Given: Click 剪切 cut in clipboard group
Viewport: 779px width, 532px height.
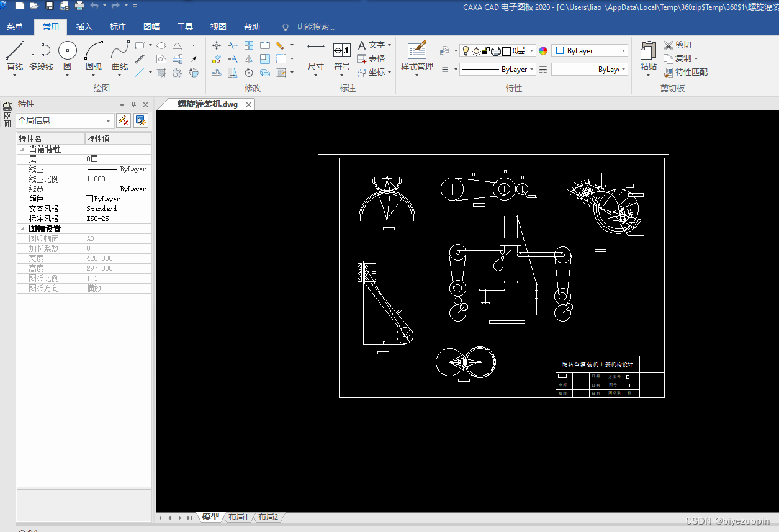Looking at the screenshot, I should click(678, 45).
